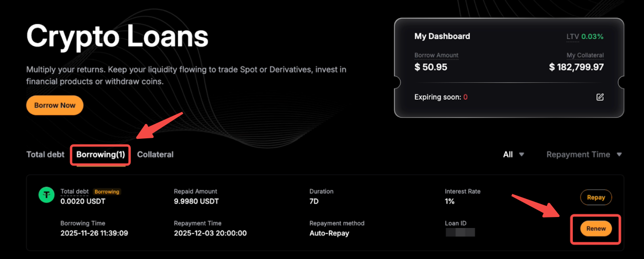Click the LTV label in dashboard
The height and width of the screenshot is (259, 644).
coord(572,37)
